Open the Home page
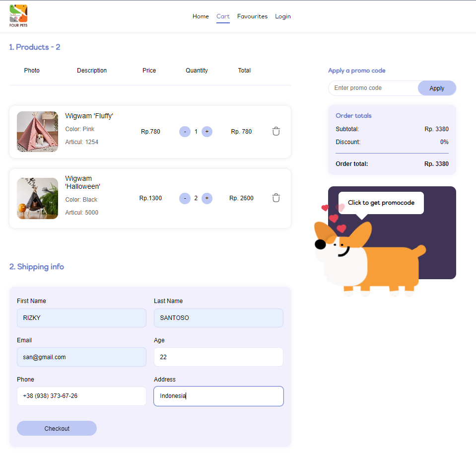Image resolution: width=476 pixels, height=467 pixels. (201, 16)
